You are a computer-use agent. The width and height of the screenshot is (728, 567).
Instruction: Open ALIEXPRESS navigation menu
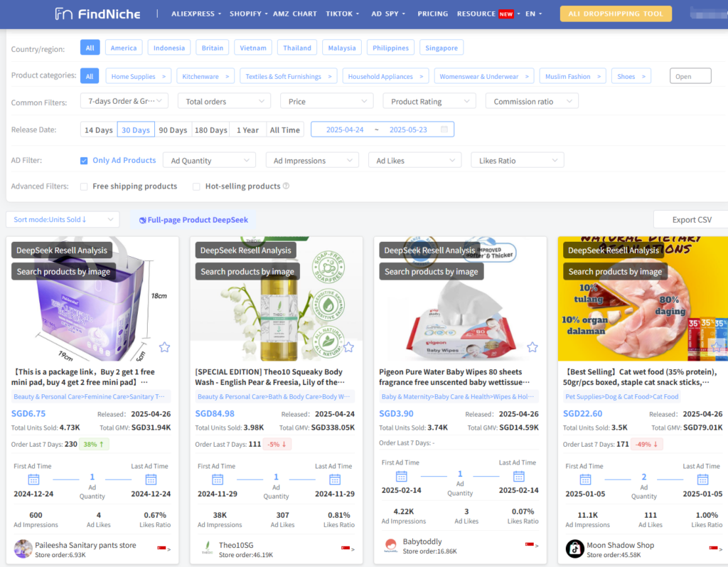pos(196,14)
